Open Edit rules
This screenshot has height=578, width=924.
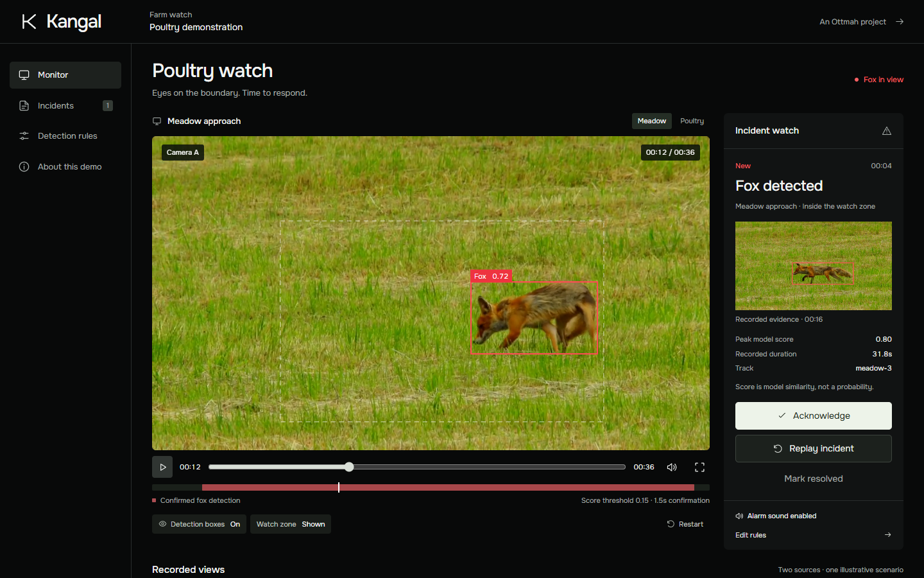pyautogui.click(x=814, y=535)
